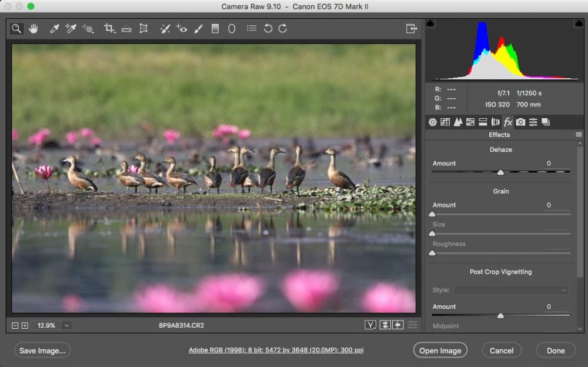The width and height of the screenshot is (588, 367).
Task: Pick the White Balance eyedropper tool
Action: pyautogui.click(x=55, y=28)
